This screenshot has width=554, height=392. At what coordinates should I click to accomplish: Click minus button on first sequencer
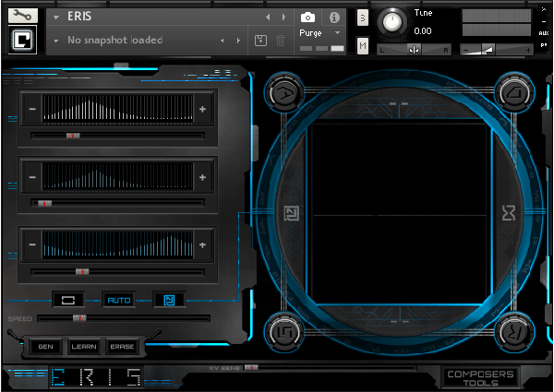coord(32,109)
